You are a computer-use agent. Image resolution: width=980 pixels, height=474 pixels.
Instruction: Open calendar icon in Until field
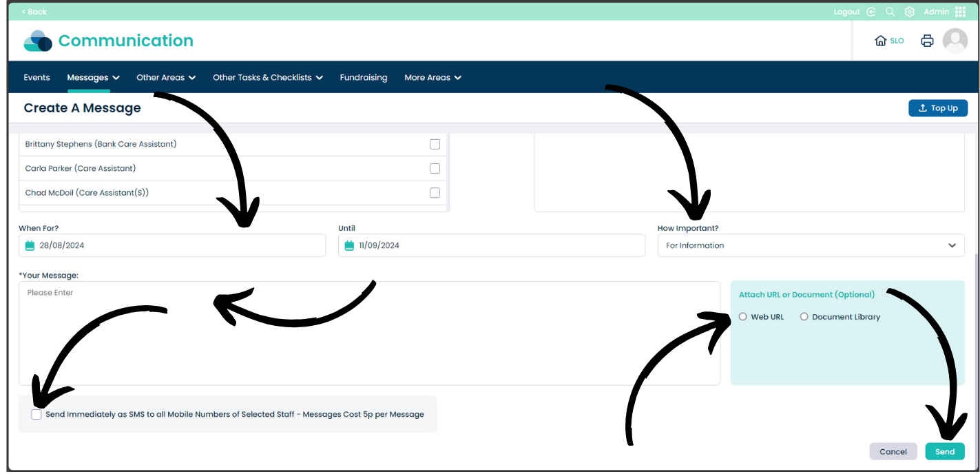tap(349, 245)
